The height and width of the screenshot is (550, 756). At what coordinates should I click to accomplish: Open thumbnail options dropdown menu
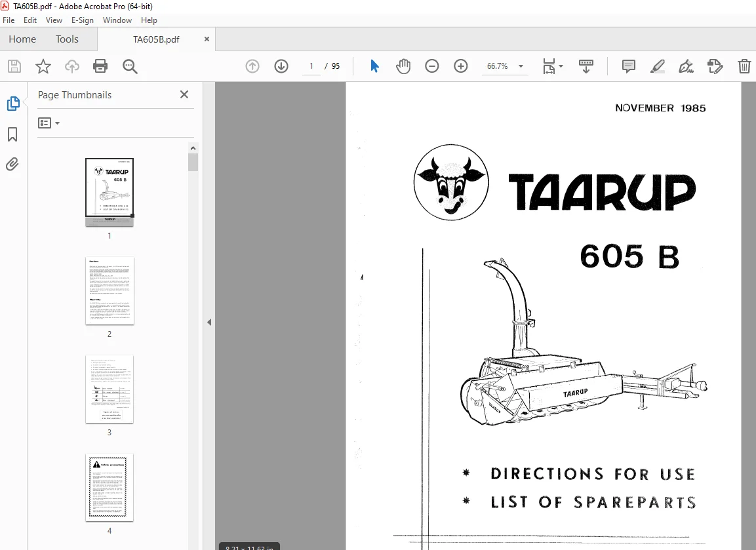(49, 123)
